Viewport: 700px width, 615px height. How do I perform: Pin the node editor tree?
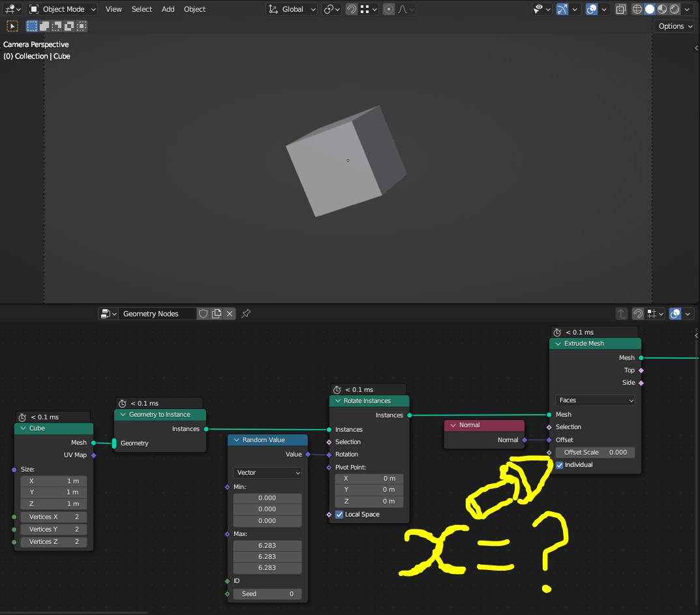click(246, 314)
